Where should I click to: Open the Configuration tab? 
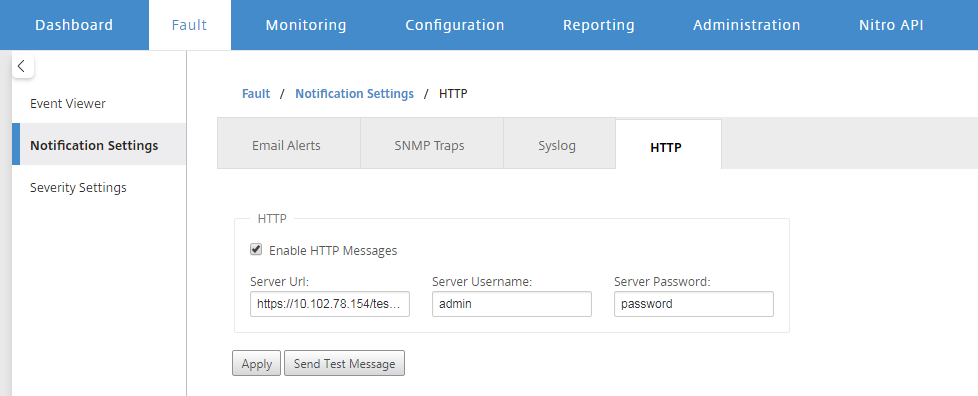455,25
